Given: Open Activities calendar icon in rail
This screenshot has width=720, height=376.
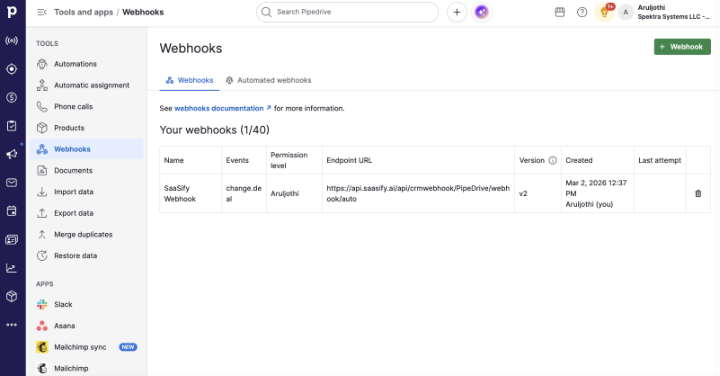Looking at the screenshot, I should click(12, 211).
